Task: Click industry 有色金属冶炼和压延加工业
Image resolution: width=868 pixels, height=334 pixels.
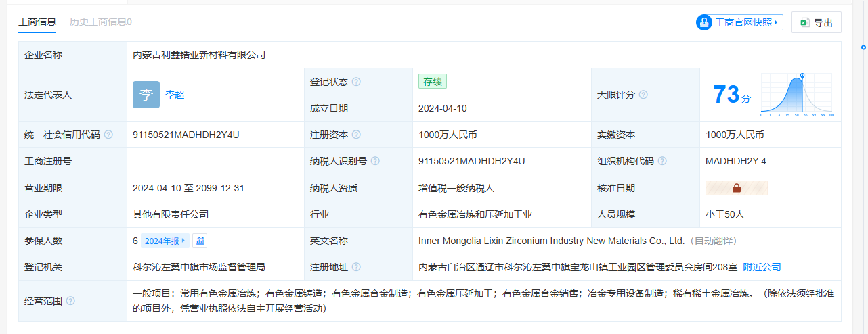Action: click(x=475, y=214)
